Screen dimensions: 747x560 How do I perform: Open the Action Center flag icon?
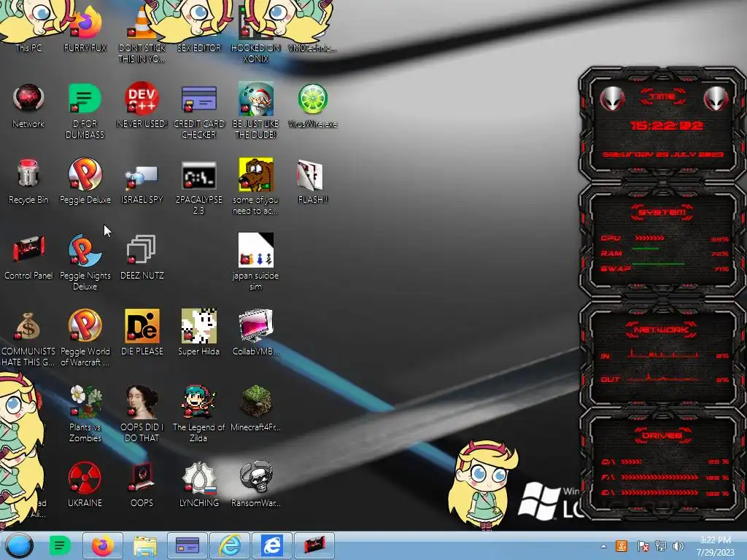(643, 546)
